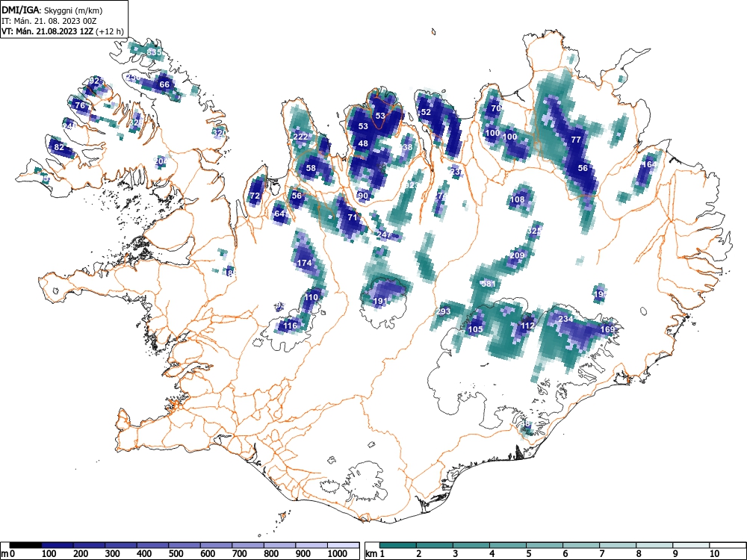Click the visibility value '222' on the map
Image resolution: width=747 pixels, height=560 pixels.
coord(300,137)
